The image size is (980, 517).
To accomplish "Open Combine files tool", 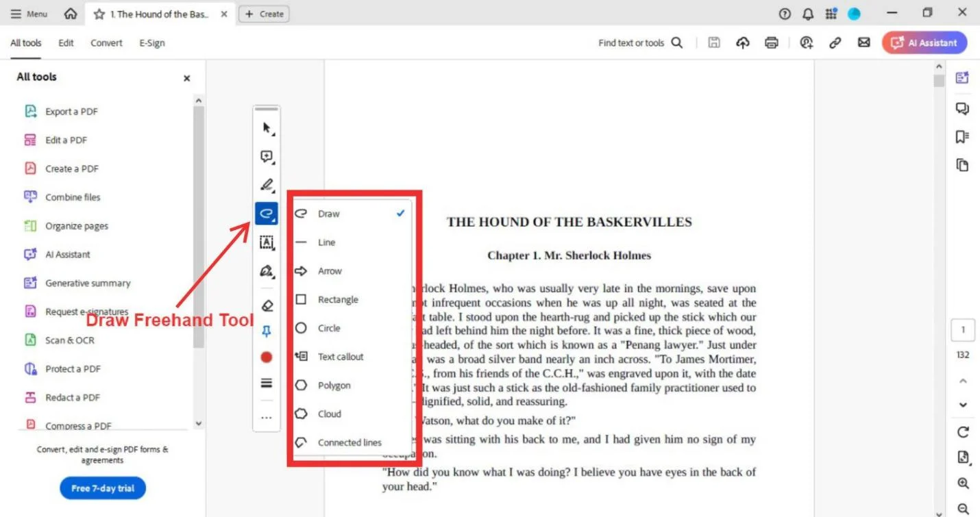I will (x=62, y=197).
